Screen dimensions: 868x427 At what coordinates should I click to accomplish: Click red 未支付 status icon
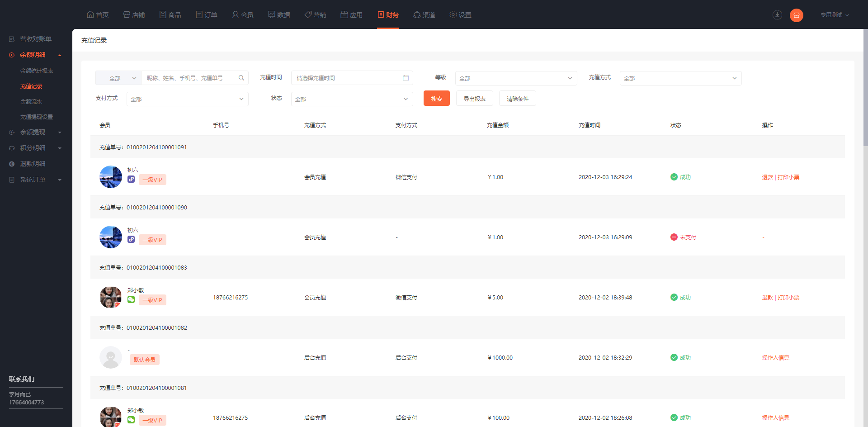click(x=674, y=237)
